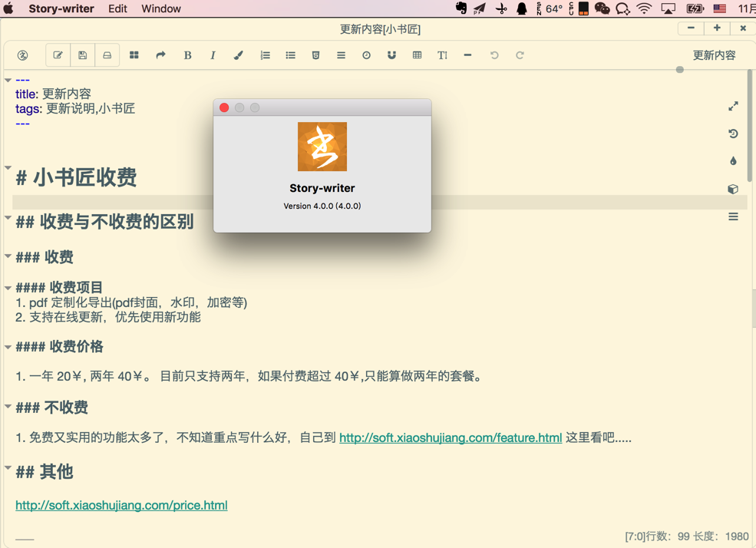This screenshot has width=756, height=548.
Task: Click the three-line align icon in toolbar
Action: (341, 55)
